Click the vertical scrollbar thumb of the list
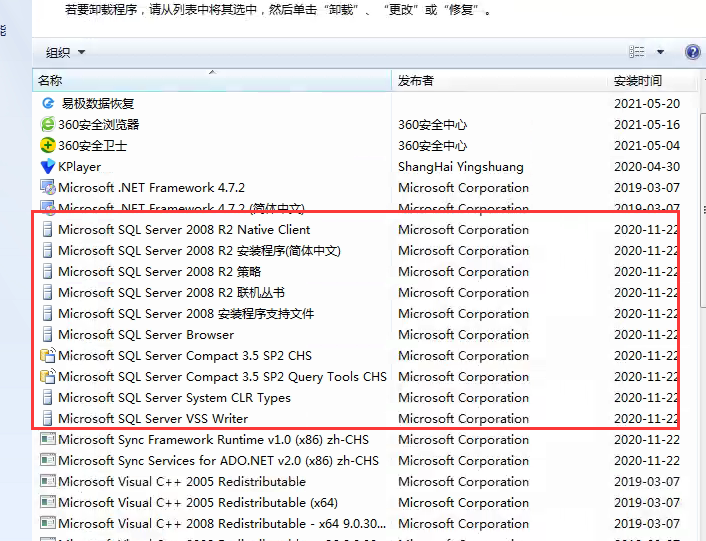Image resolution: width=706 pixels, height=541 pixels. click(x=703, y=210)
